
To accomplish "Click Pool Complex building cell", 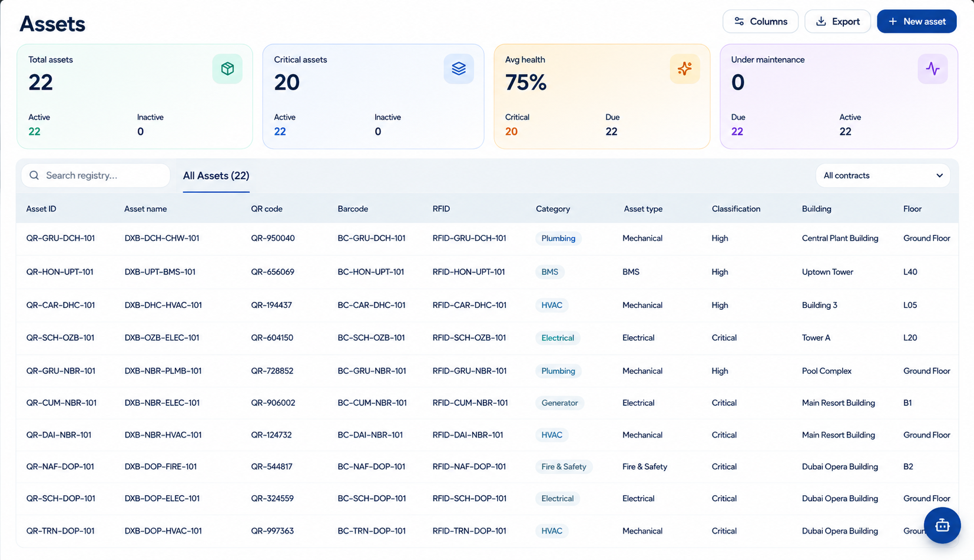I will [x=827, y=371].
